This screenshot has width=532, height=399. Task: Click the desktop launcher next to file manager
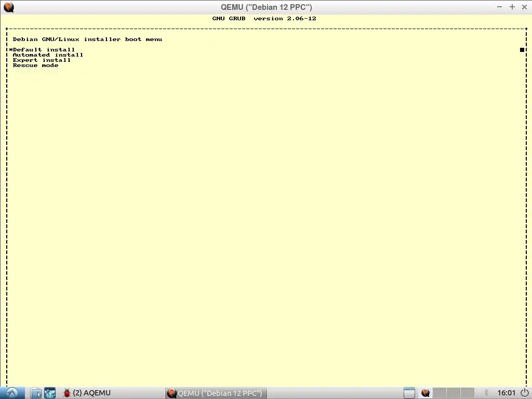click(x=49, y=393)
